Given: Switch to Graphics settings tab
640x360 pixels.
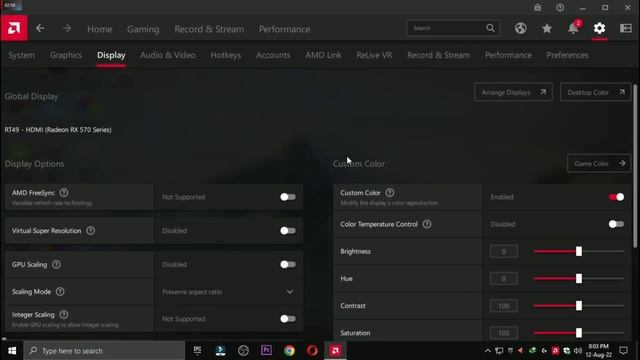Looking at the screenshot, I should tap(66, 55).
